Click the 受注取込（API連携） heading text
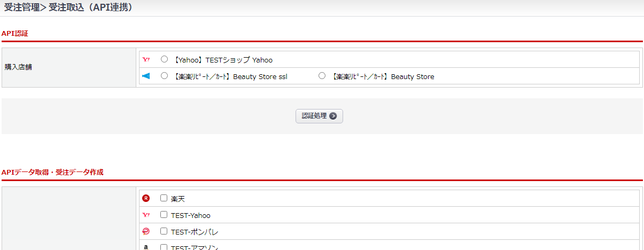 coord(91,7)
